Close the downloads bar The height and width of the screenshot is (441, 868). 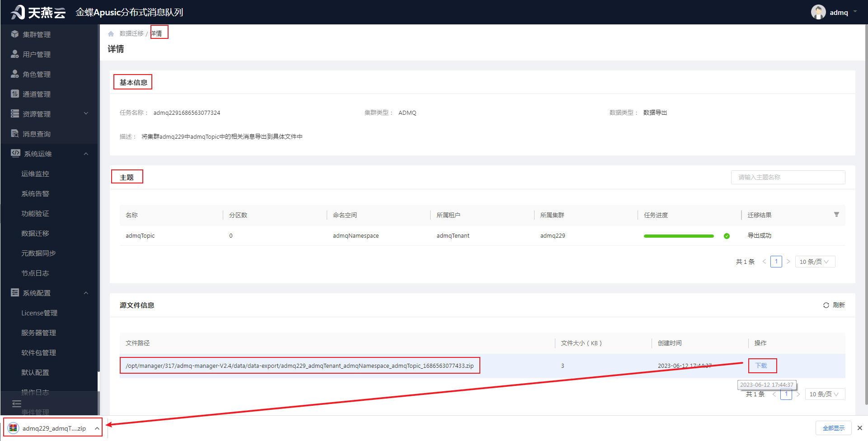860,428
